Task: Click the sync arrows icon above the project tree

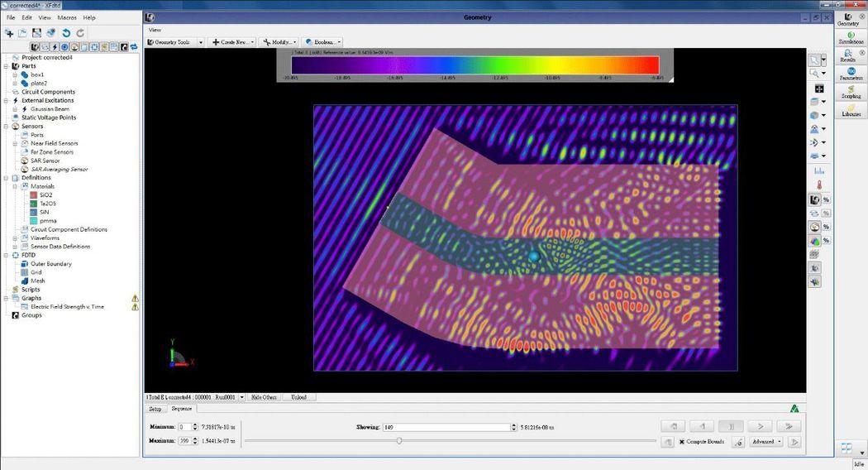Action: (x=134, y=47)
